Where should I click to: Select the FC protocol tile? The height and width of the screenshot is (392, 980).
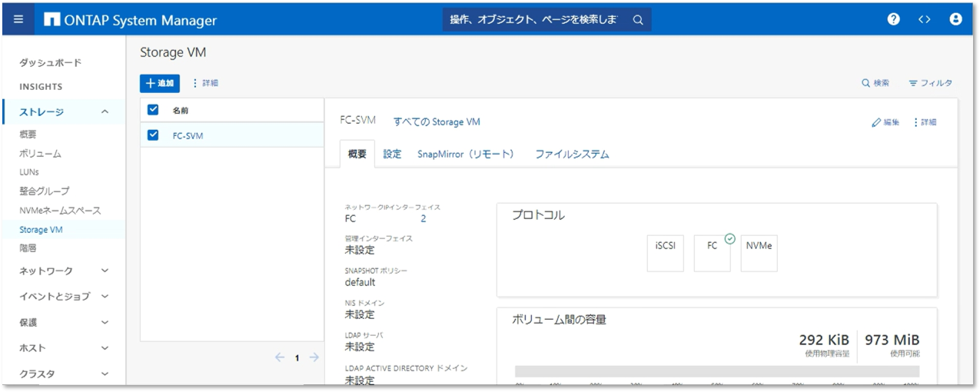click(x=712, y=253)
